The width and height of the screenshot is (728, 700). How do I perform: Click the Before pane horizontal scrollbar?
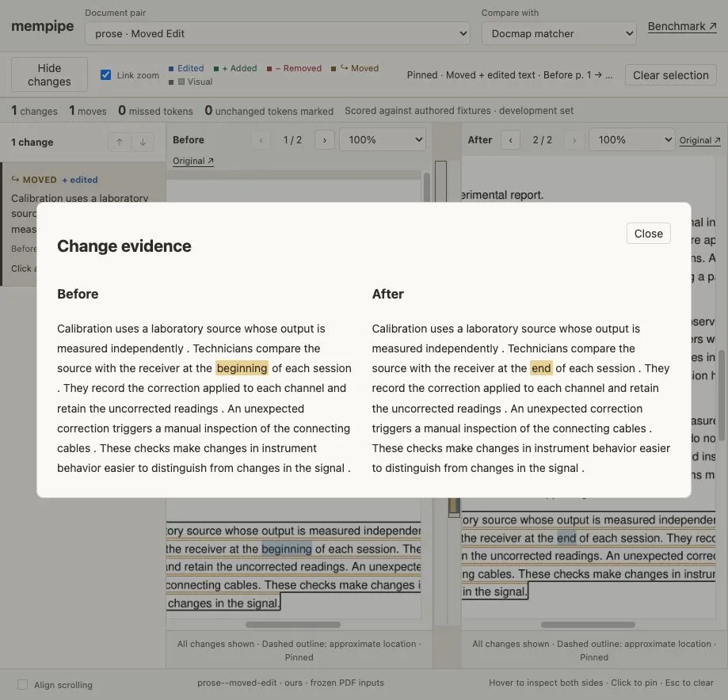(293, 625)
